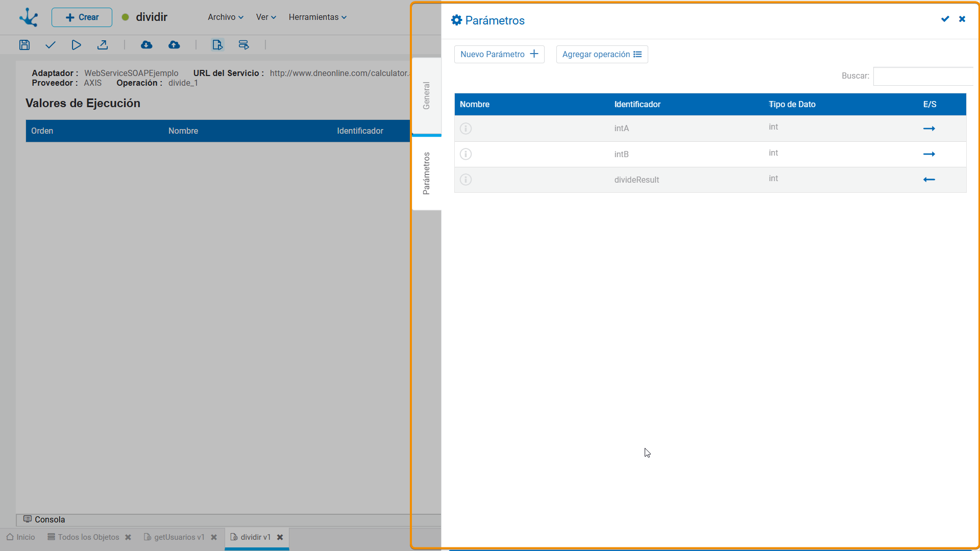Viewport: 980px width, 551px height.
Task: Toggle the divideResult output direction arrow
Action: coord(929,180)
